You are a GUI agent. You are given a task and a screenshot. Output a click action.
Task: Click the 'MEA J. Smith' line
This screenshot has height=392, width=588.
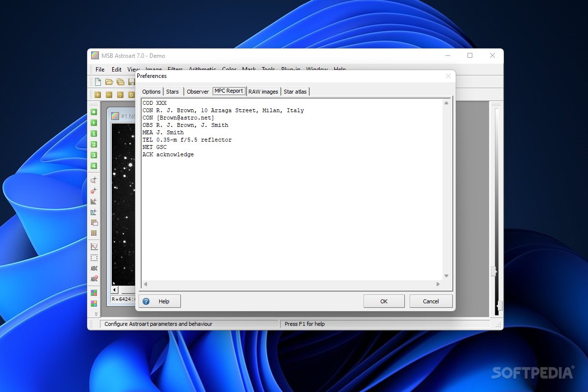[163, 133]
